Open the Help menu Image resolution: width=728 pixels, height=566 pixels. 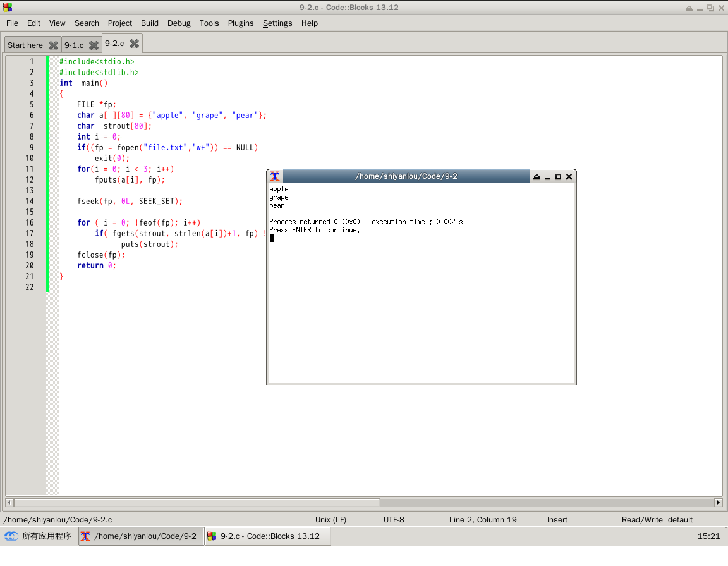309,23
